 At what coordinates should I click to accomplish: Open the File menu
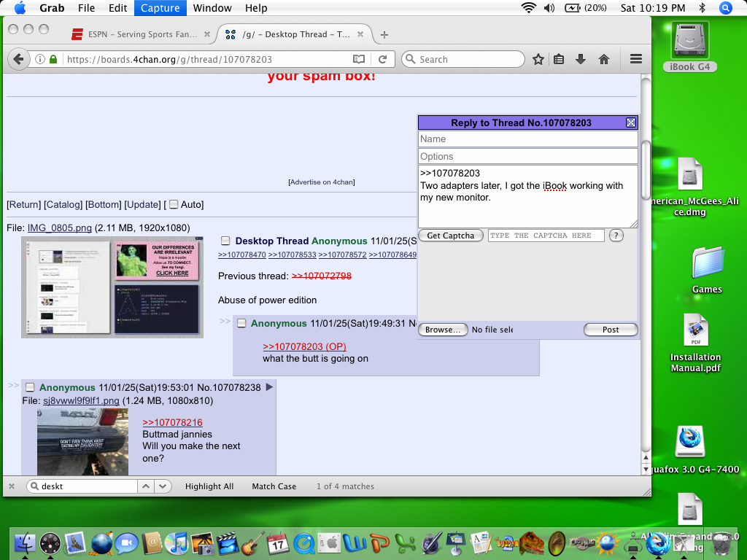86,7
